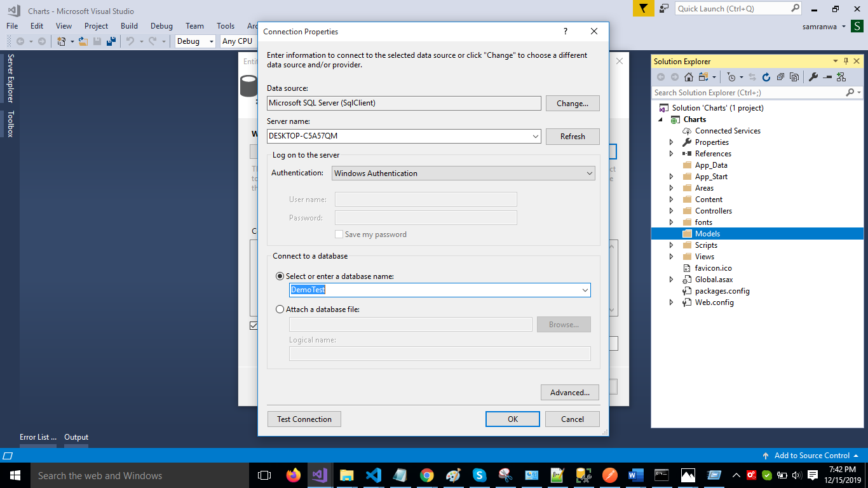
Task: Open the Authentication dropdown
Action: (x=463, y=173)
